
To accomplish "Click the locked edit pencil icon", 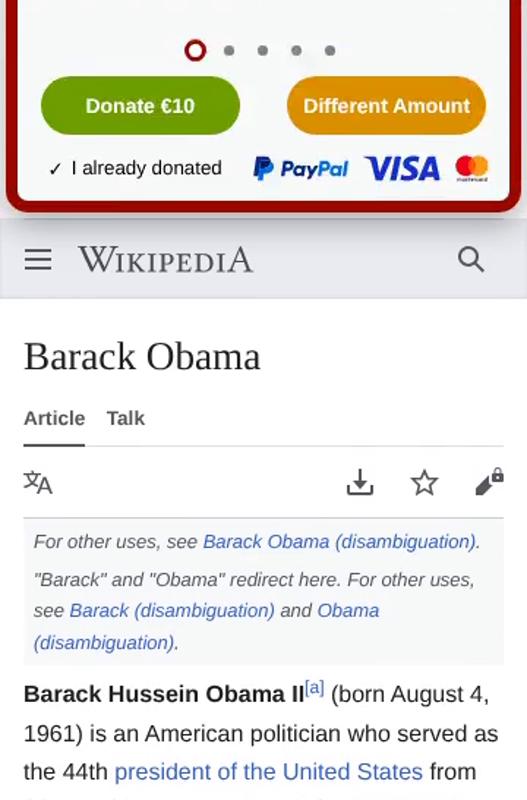I will pyautogui.click(x=489, y=482).
